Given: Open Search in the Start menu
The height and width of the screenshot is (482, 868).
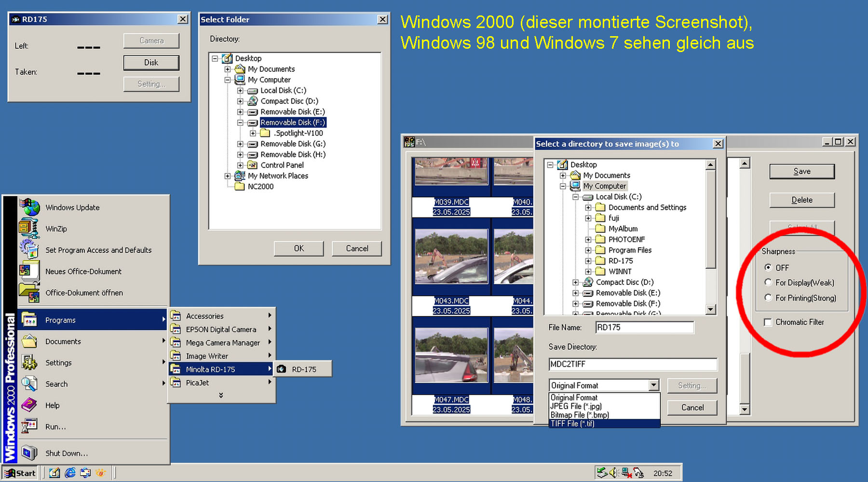Looking at the screenshot, I should pos(94,384).
